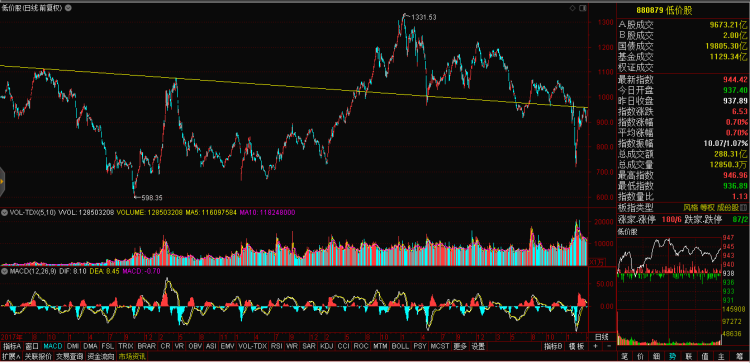
Task: Activate the CCI indicator
Action: coord(343,346)
